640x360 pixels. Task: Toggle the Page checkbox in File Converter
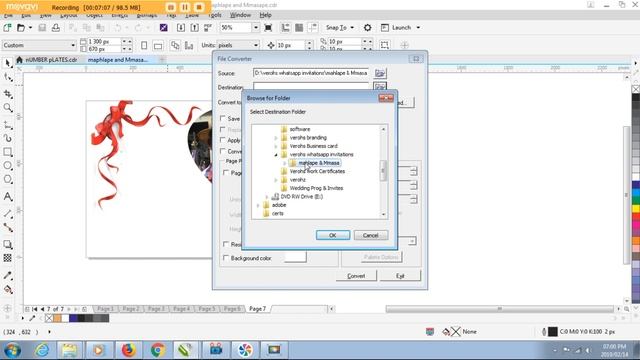point(226,173)
